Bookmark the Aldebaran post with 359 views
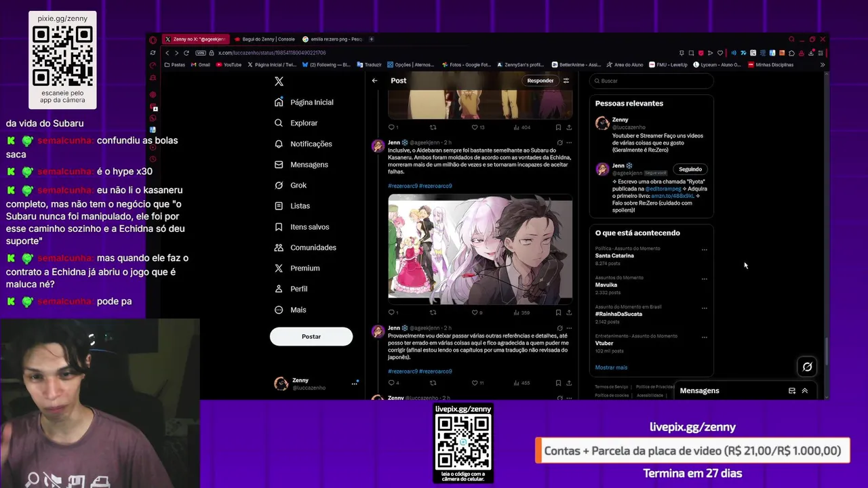 558,312
